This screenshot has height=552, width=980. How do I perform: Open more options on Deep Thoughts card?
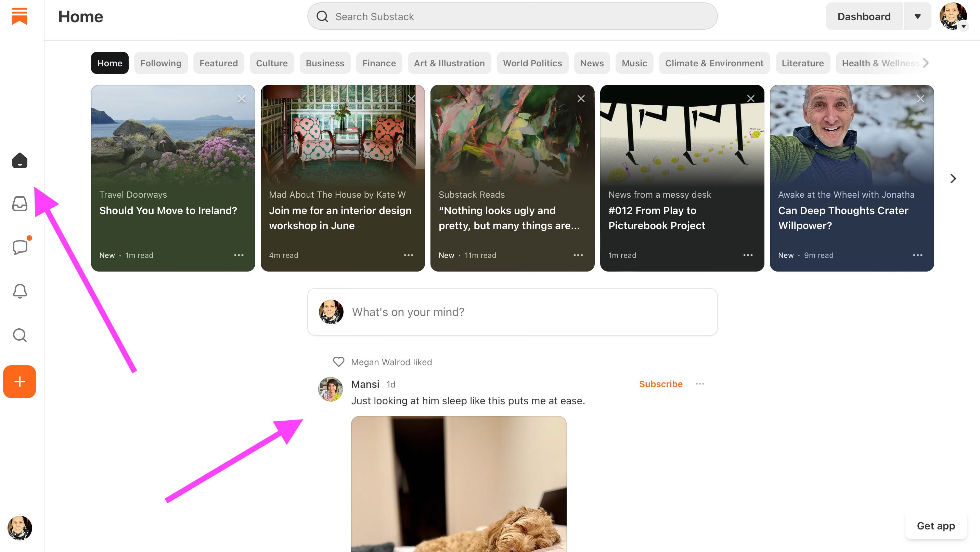click(x=918, y=255)
